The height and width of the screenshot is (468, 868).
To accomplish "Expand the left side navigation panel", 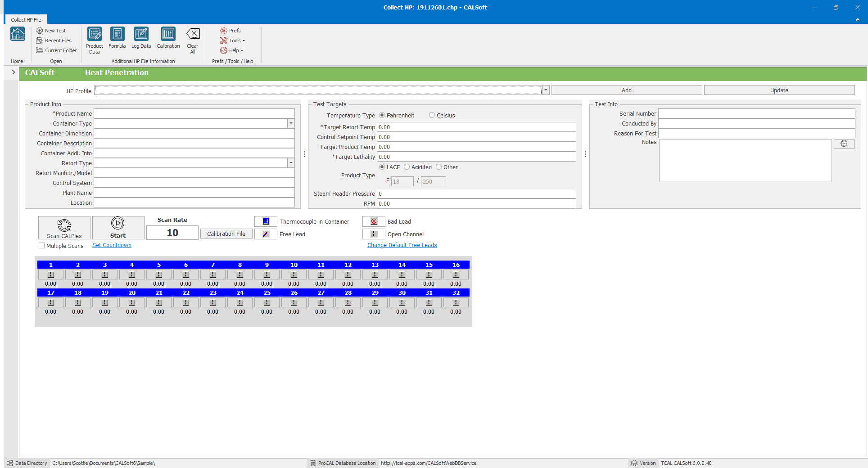I will tap(14, 72).
